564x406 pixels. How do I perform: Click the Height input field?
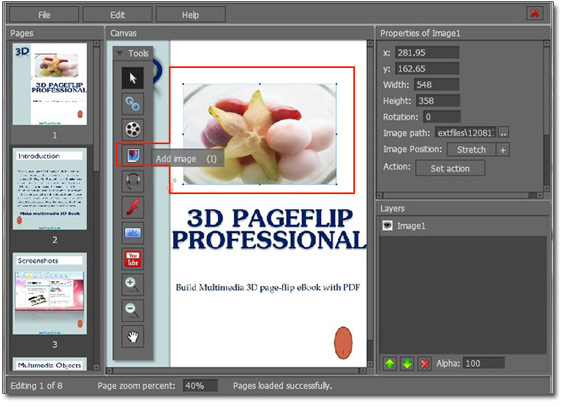438,101
